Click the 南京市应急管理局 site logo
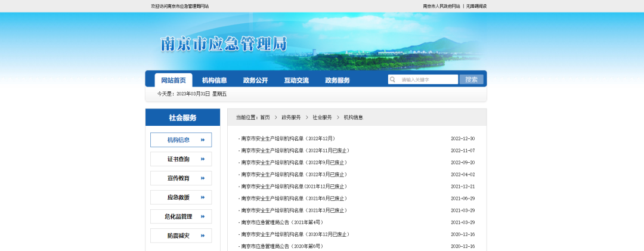The width and height of the screenshot is (644, 251). (224, 44)
